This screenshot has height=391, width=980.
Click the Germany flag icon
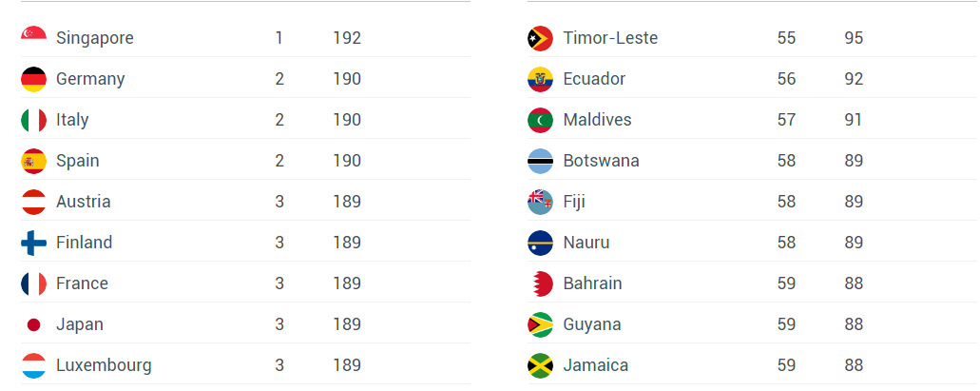point(33,79)
